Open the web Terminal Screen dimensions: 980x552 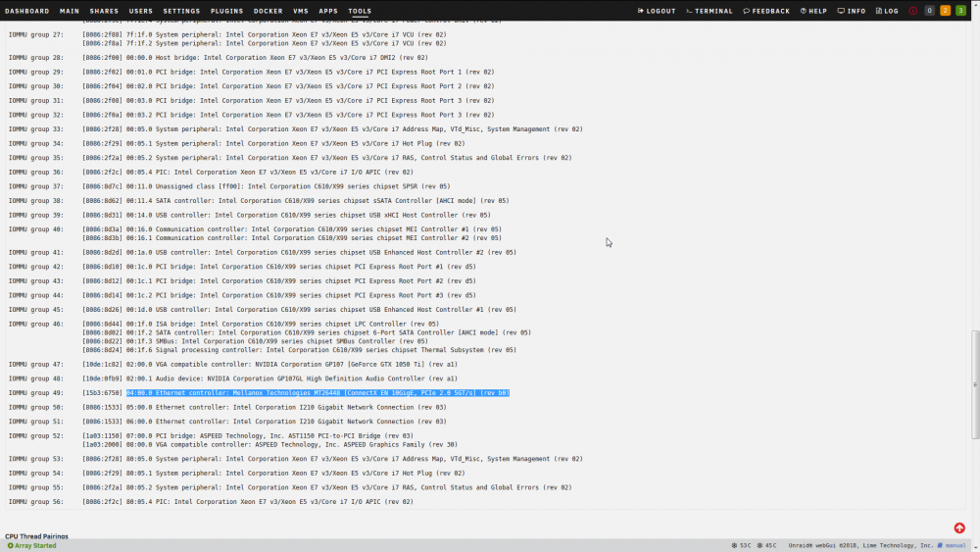[x=709, y=11]
